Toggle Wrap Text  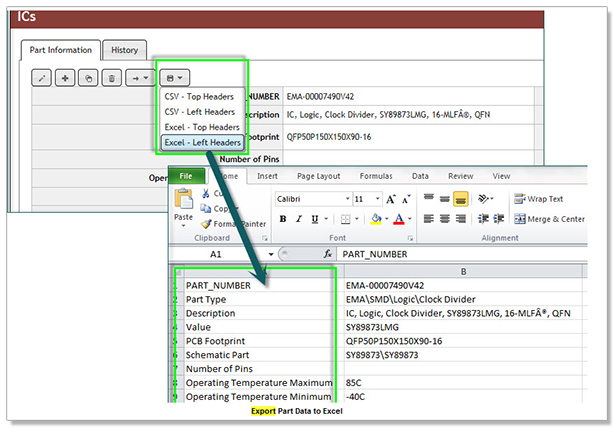pyautogui.click(x=539, y=199)
